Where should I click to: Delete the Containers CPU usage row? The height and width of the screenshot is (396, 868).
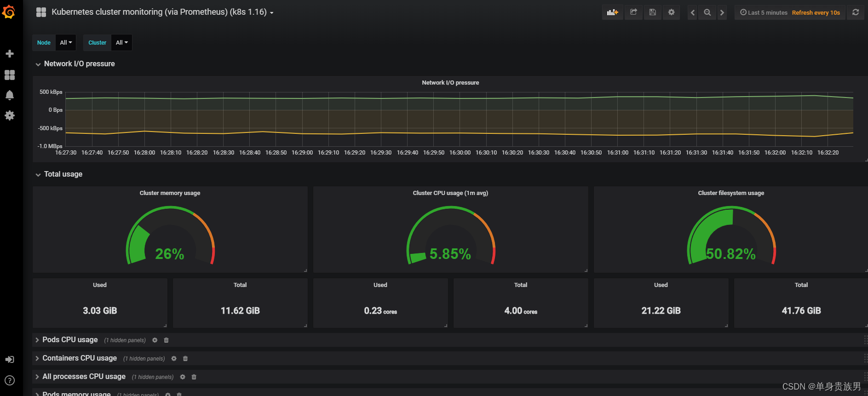click(x=185, y=359)
